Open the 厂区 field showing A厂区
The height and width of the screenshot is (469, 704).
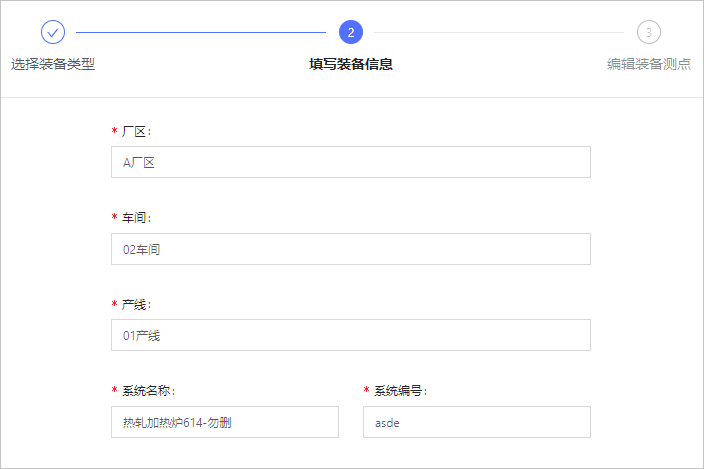pyautogui.click(x=351, y=162)
